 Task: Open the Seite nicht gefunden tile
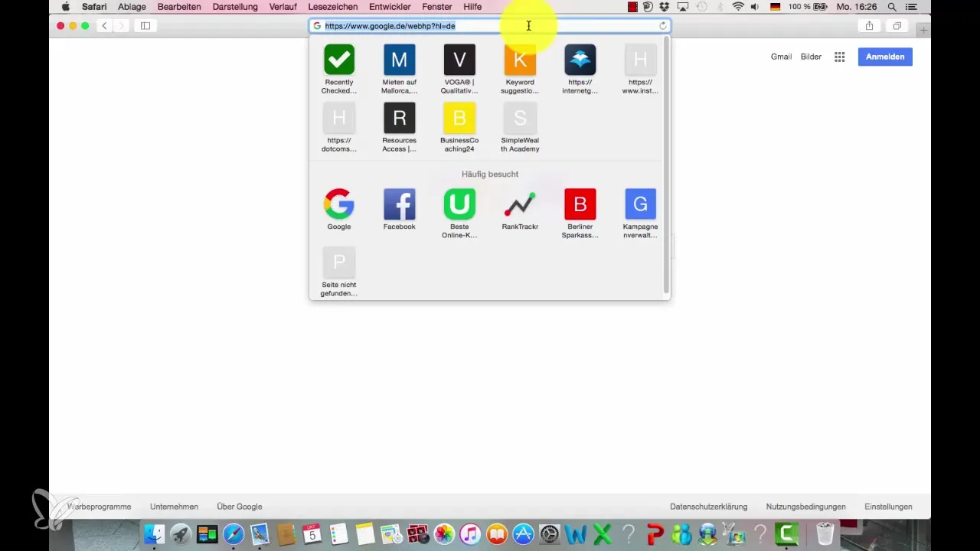[338, 272]
